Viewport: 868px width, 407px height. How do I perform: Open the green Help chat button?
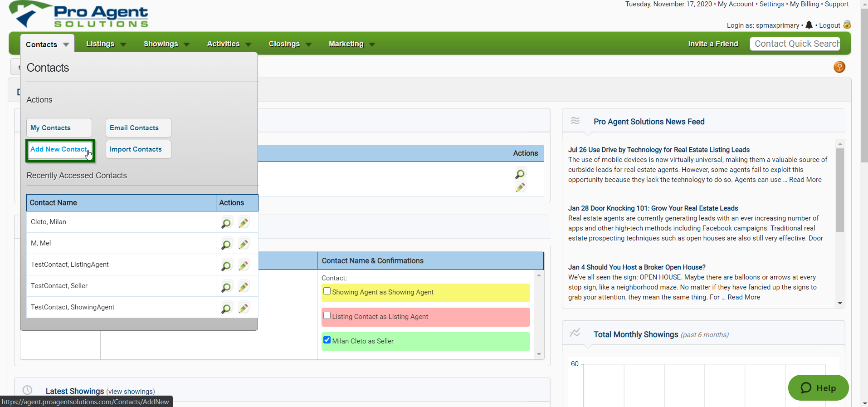[x=818, y=388]
